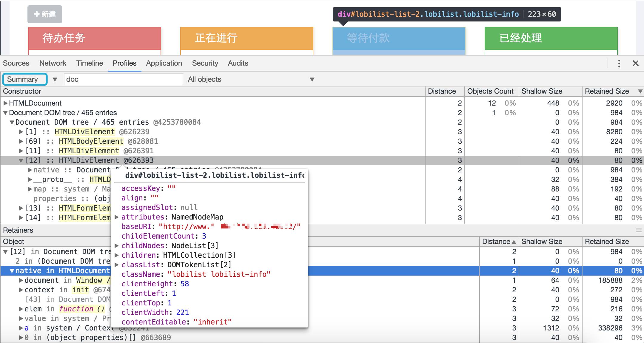The height and width of the screenshot is (343, 644).
Task: Switch to the Network tab
Action: 53,63
